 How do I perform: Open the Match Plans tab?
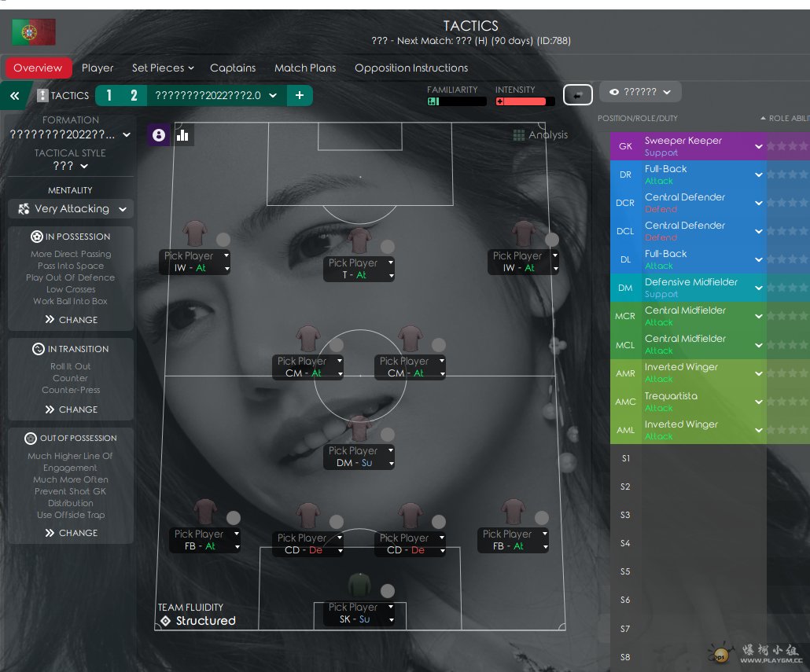pos(305,68)
